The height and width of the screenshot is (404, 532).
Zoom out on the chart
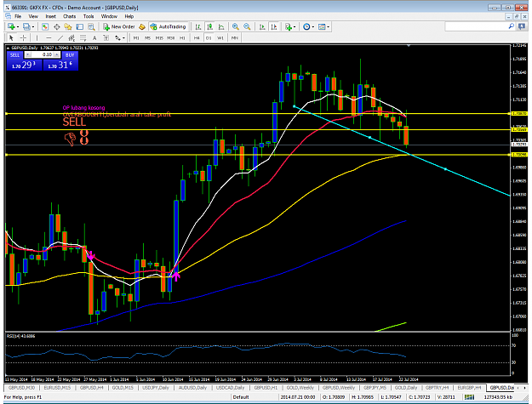pyautogui.click(x=247, y=26)
